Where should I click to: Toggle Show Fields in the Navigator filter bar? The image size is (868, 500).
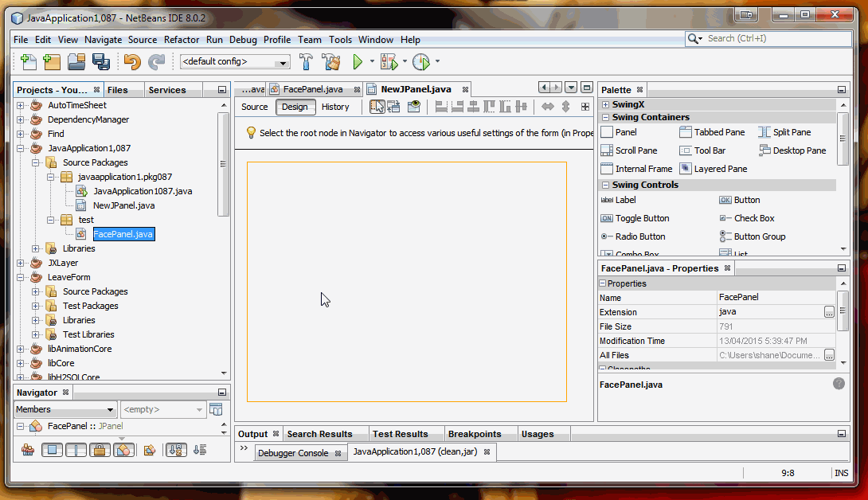53,450
